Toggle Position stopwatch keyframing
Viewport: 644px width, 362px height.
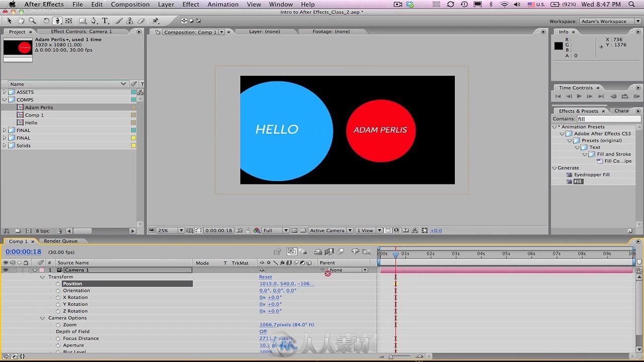click(58, 284)
